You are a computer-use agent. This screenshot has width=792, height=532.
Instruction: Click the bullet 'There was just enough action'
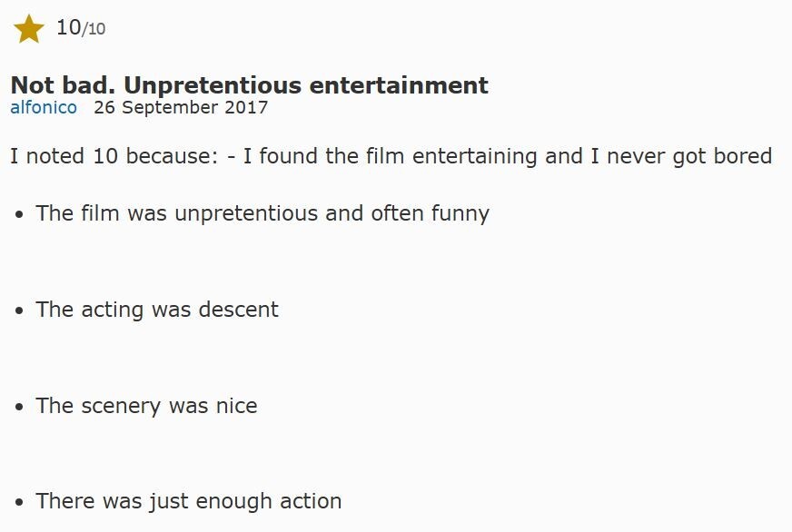pos(189,501)
